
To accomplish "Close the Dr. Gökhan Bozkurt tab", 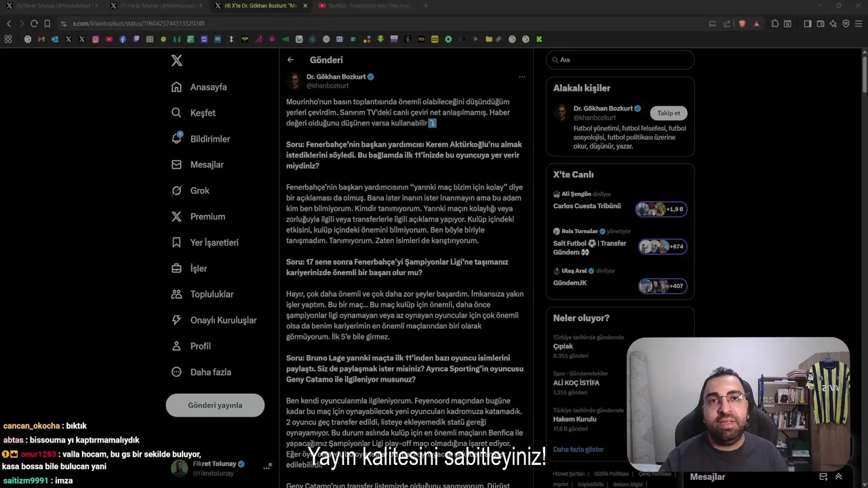I will pos(305,5).
